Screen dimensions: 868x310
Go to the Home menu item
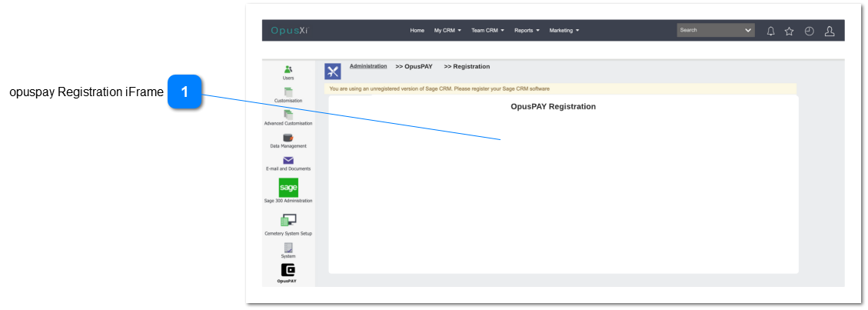(417, 31)
